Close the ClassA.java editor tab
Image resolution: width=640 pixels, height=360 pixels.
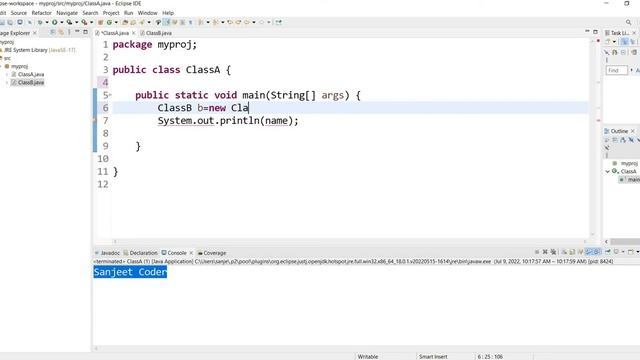pyautogui.click(x=133, y=33)
